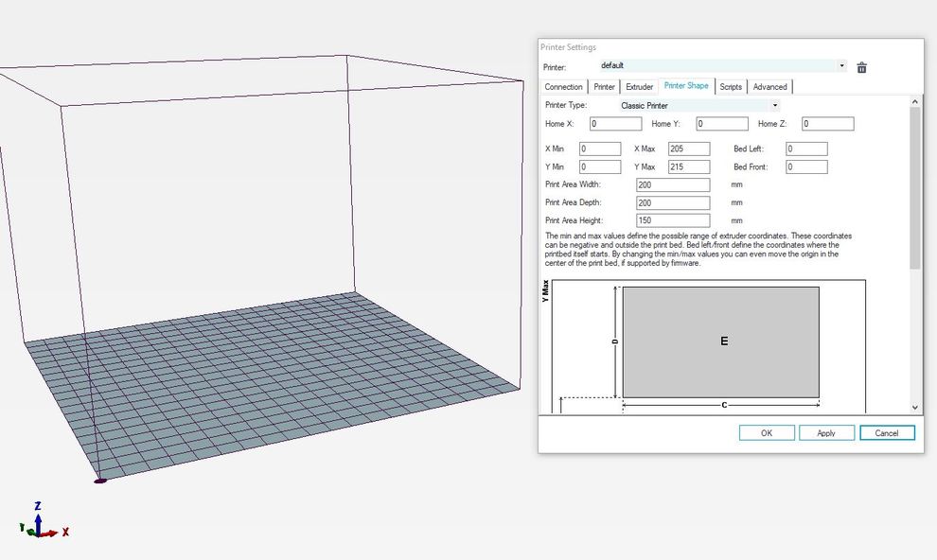Select the Print Area Height field
This screenshot has height=560, width=937.
coord(673,220)
